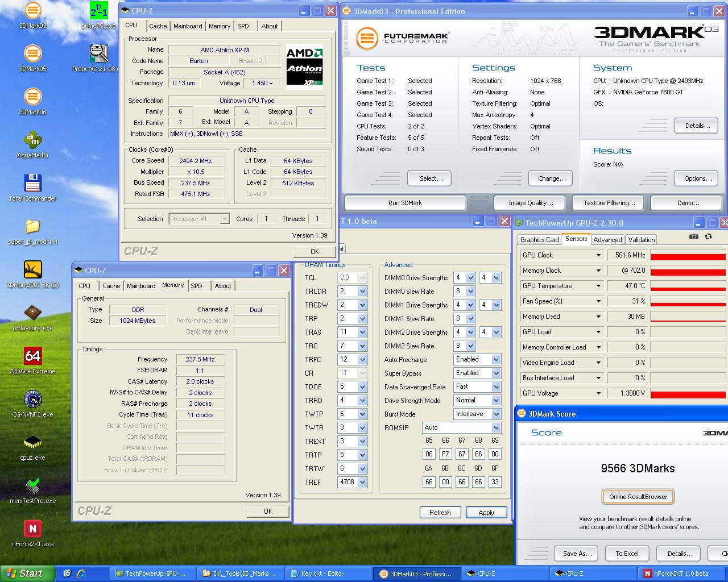The height and width of the screenshot is (582, 728).
Task: Click OK in lower CPU-Z memory window
Action: (268, 511)
